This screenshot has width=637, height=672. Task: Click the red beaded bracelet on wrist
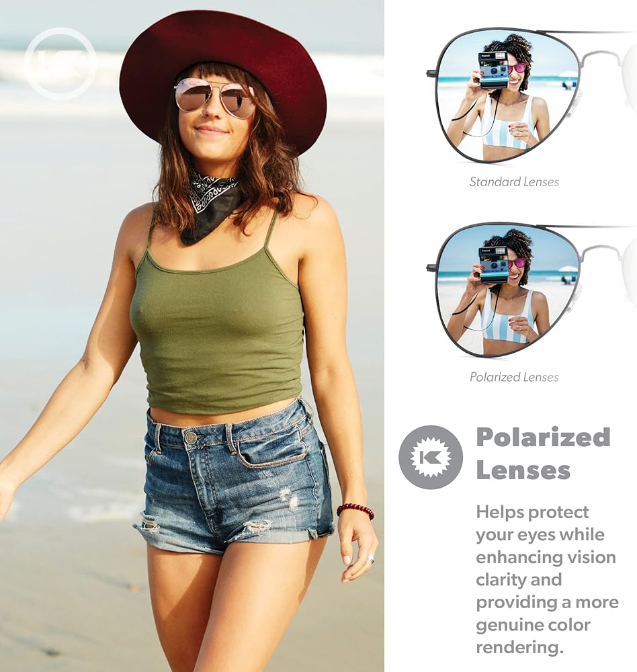(x=355, y=510)
